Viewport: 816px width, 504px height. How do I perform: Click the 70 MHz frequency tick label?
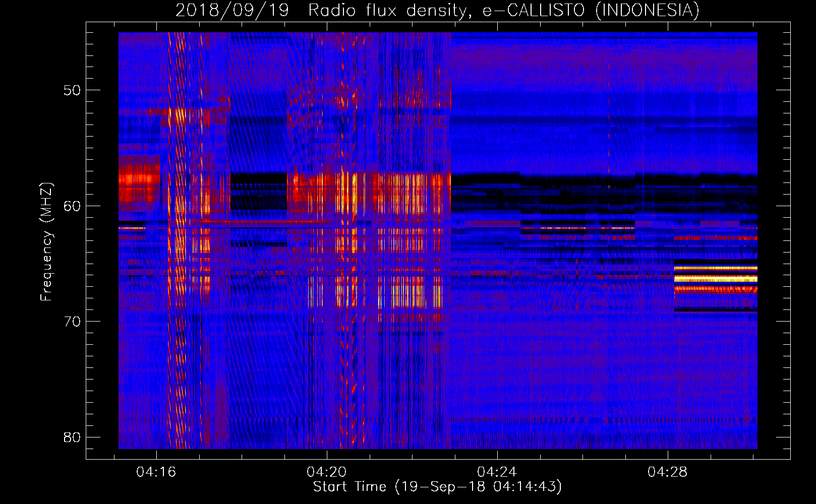72,322
